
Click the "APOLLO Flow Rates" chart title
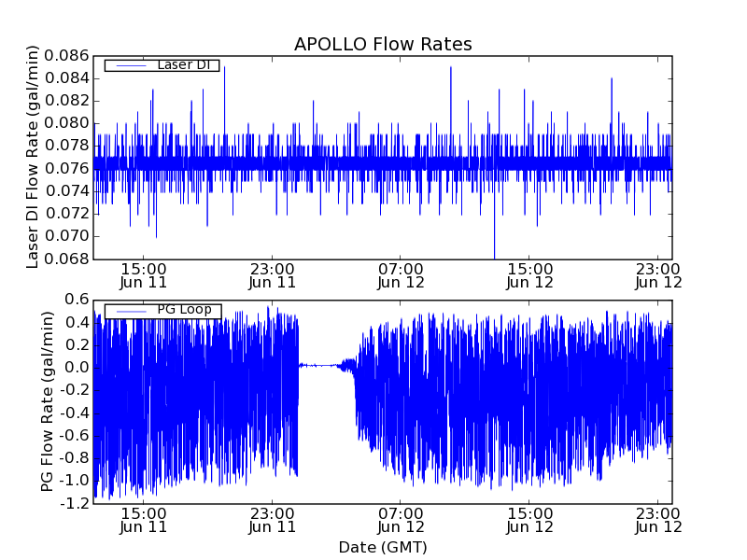point(383,44)
